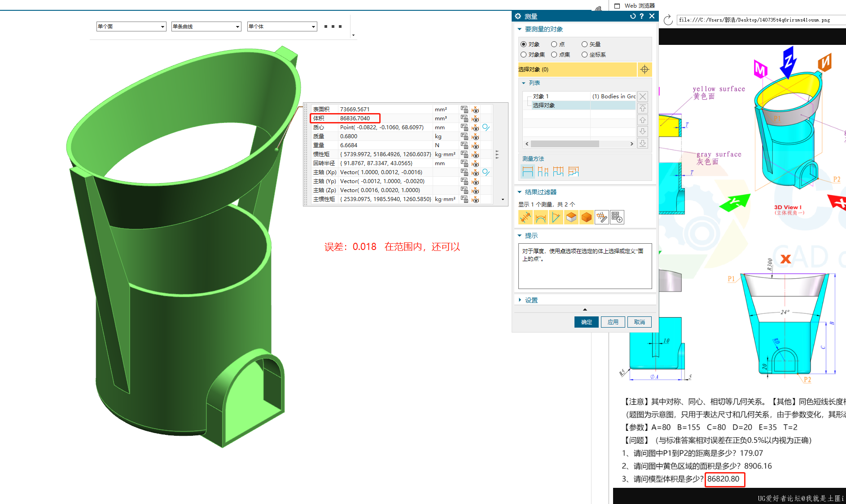This screenshot has height=504, width=846.
Task: Click the three-dot toolbar overflow menu
Action: point(333,26)
